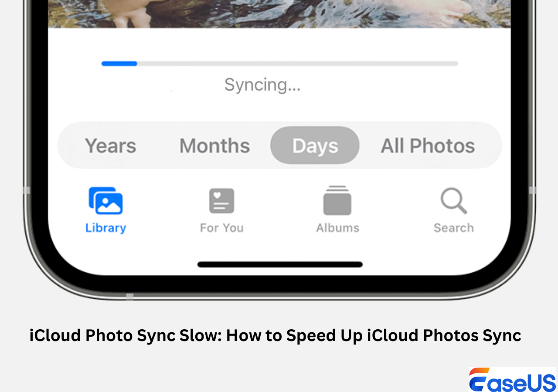
Task: Switch the view to Years
Action: [110, 146]
